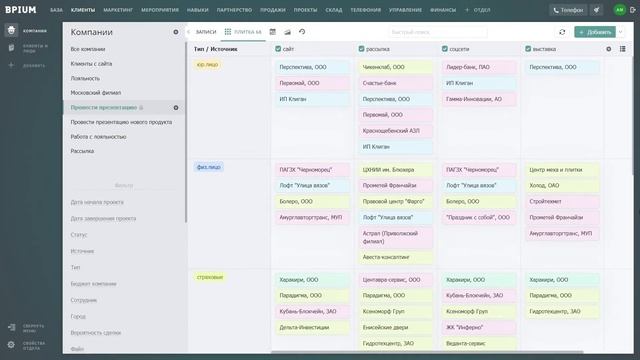Open board settings gear in column header
640x360 pixels.
pyautogui.click(x=609, y=49)
